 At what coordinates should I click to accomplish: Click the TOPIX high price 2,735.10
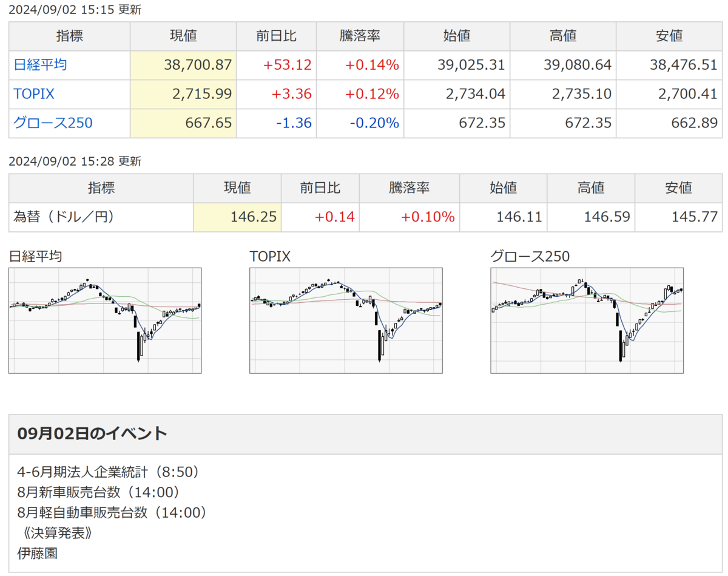click(x=582, y=94)
